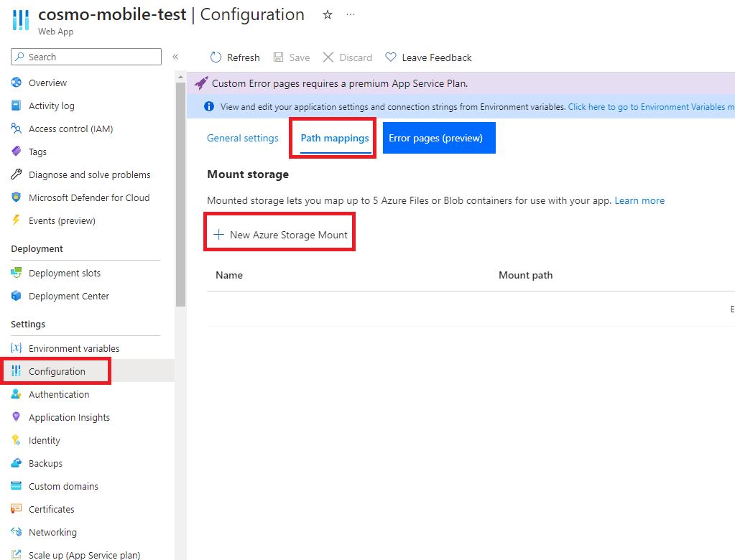Open Application Insights

coord(69,417)
